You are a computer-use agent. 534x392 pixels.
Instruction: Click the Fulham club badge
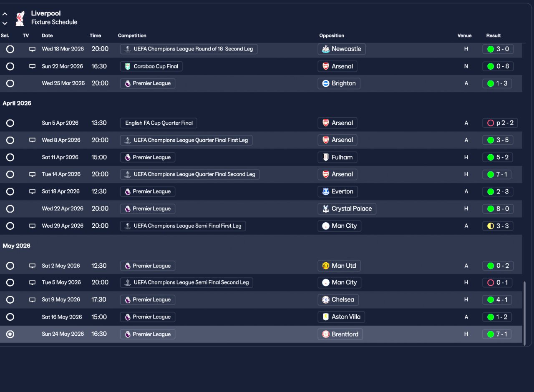pyautogui.click(x=326, y=157)
